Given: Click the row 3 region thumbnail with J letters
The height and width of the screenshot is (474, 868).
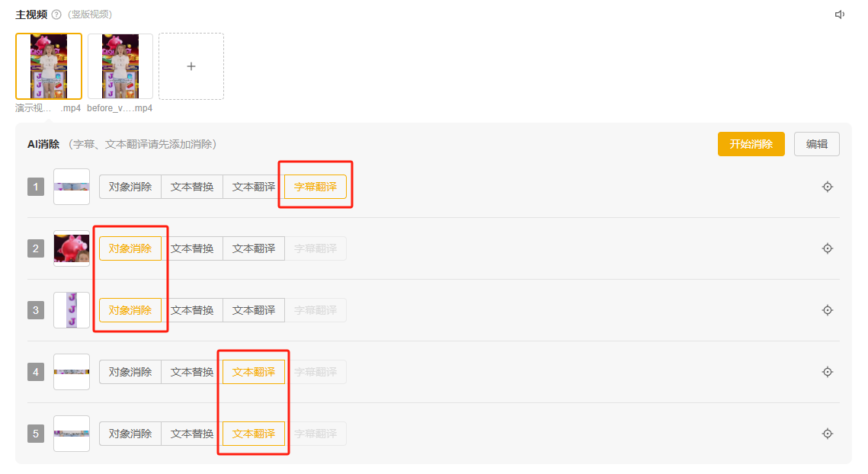Looking at the screenshot, I should click(72, 310).
